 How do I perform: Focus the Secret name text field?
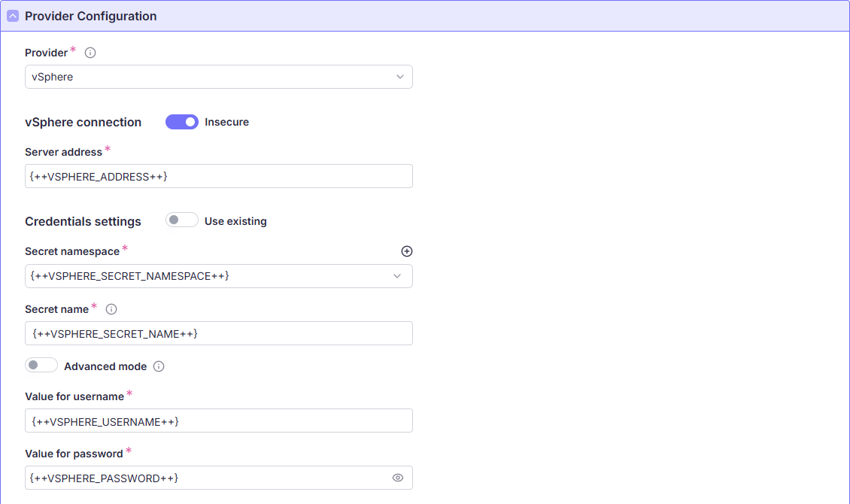218,333
